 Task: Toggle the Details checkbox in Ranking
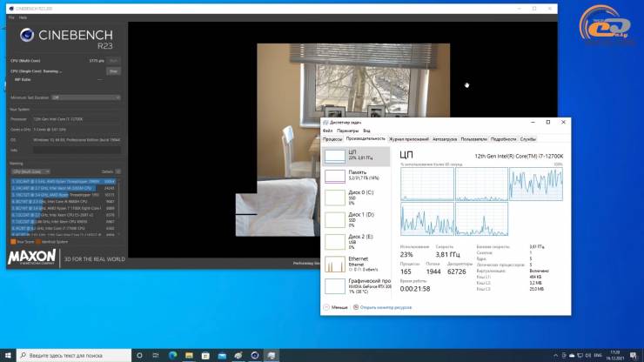coord(117,171)
